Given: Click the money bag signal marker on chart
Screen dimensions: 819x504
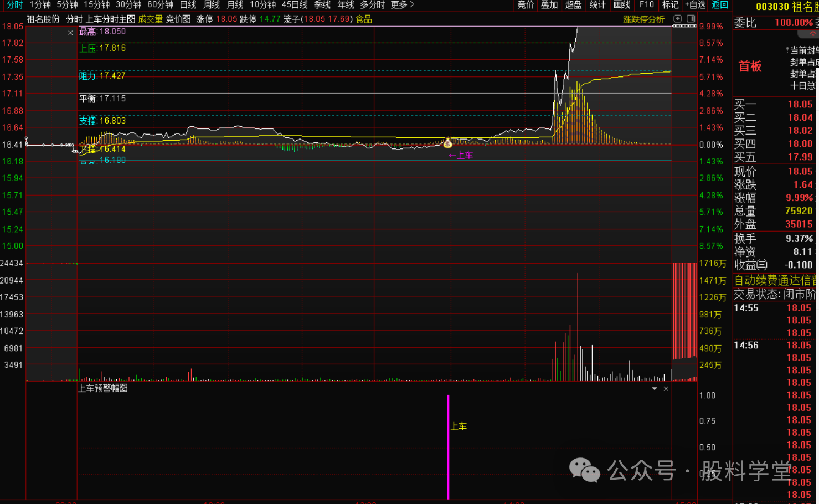Looking at the screenshot, I should [447, 143].
